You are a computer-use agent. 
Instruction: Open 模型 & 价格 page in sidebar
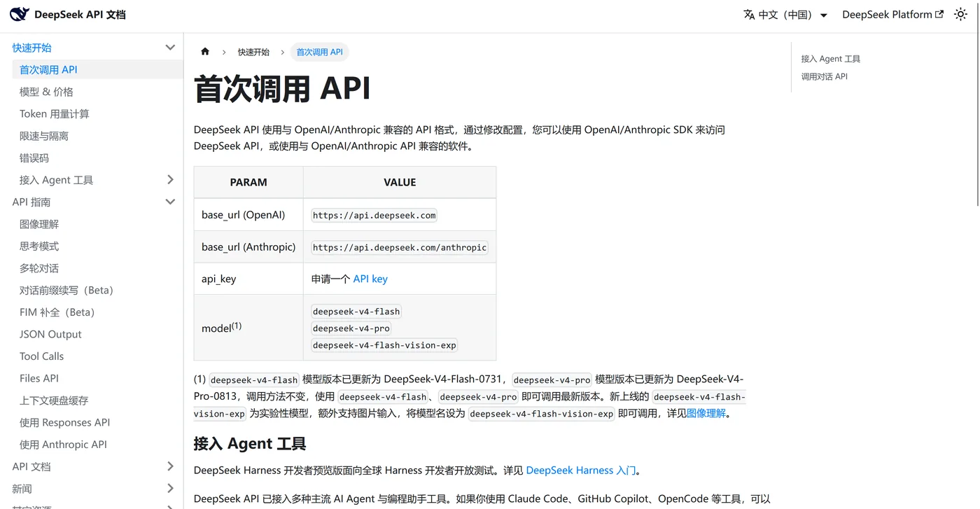[x=46, y=92]
